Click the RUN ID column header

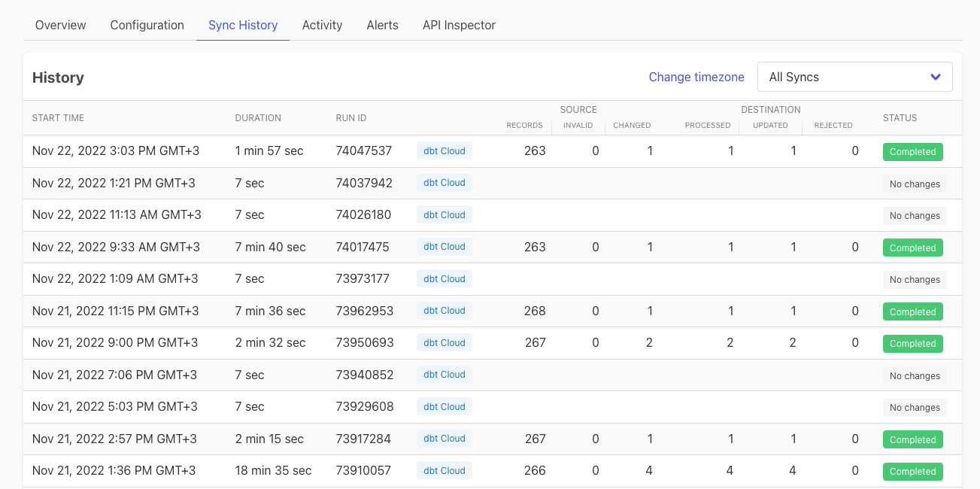coord(351,118)
